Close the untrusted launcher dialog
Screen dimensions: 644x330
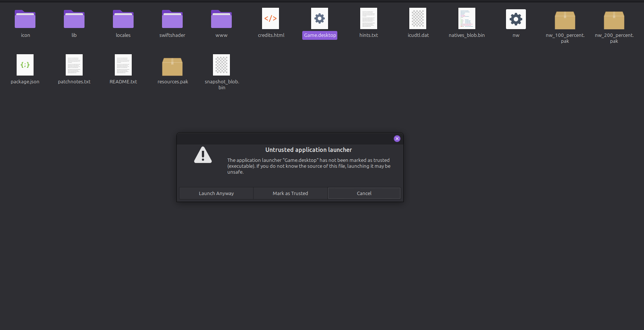[397, 139]
